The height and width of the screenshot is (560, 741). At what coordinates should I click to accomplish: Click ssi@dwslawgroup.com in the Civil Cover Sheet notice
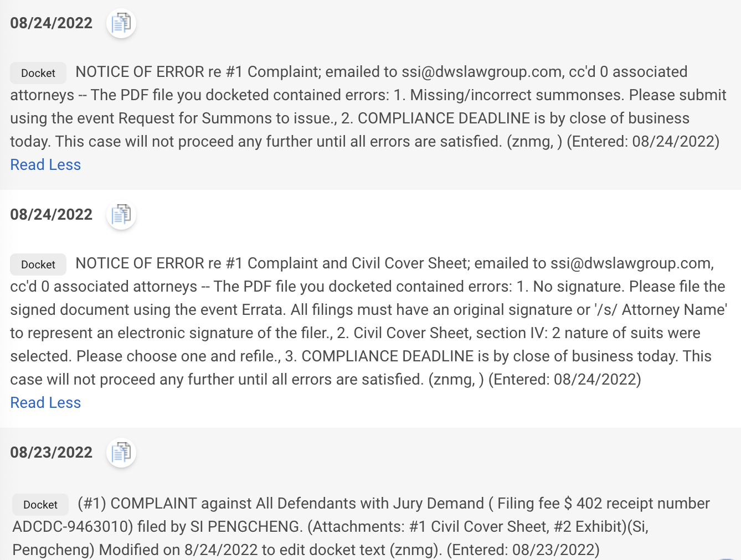pos(631,263)
